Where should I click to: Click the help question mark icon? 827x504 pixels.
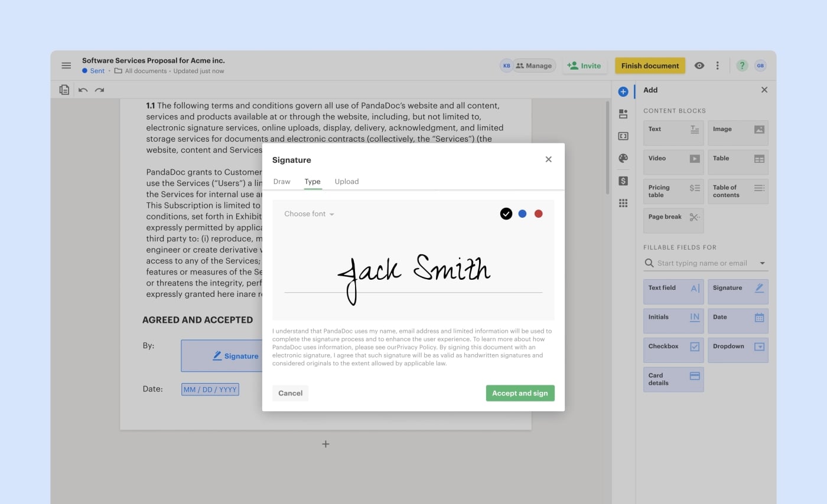point(742,66)
